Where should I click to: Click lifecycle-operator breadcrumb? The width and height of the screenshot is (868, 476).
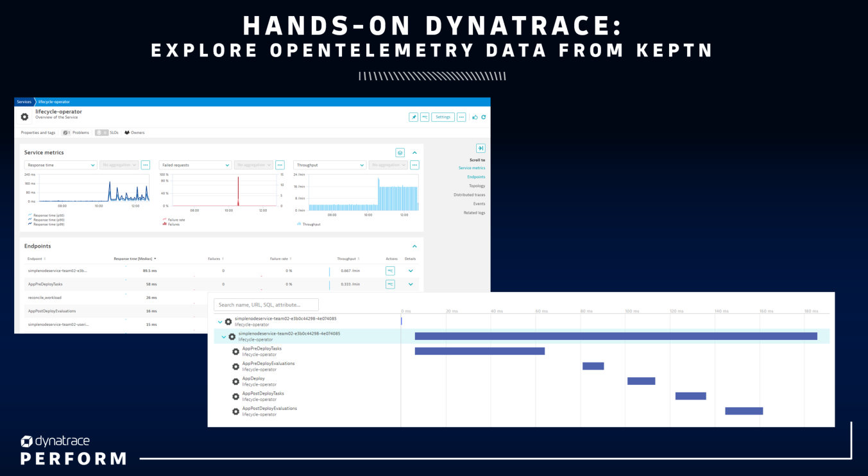click(x=54, y=102)
